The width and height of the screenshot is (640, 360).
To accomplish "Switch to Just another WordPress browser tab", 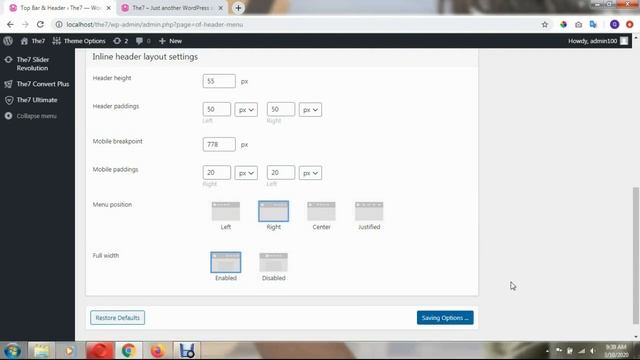I will (x=172, y=8).
